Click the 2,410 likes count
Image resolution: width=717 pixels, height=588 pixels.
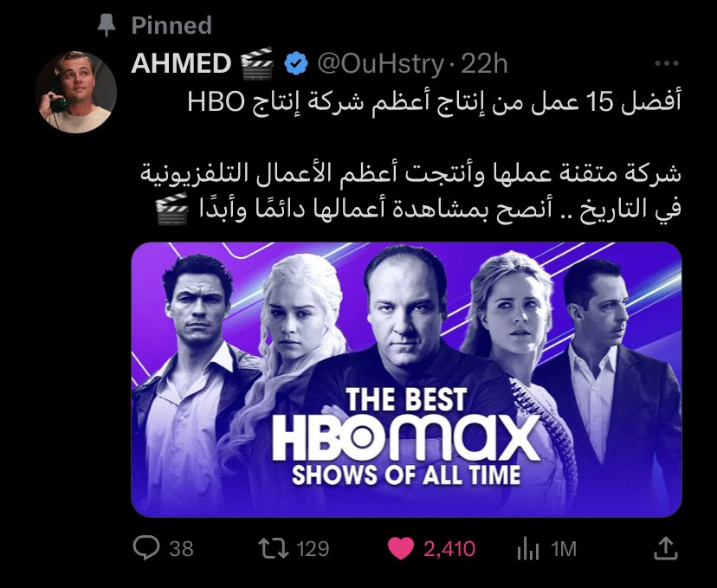click(449, 549)
